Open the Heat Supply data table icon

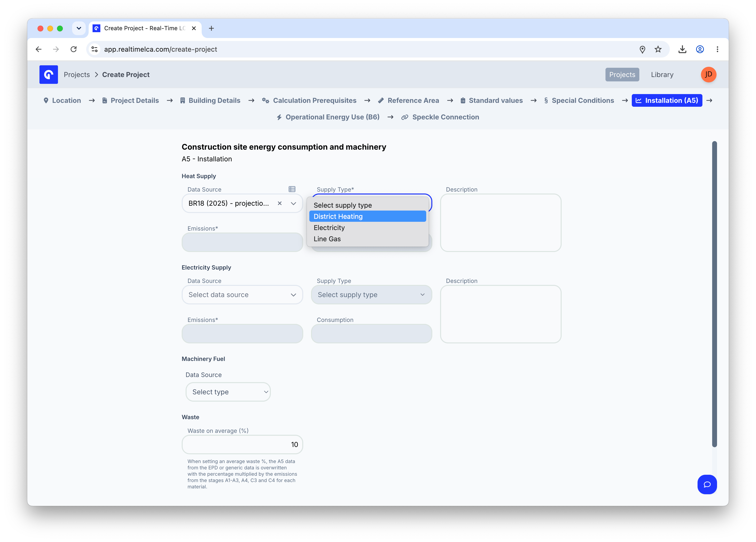[292, 189]
